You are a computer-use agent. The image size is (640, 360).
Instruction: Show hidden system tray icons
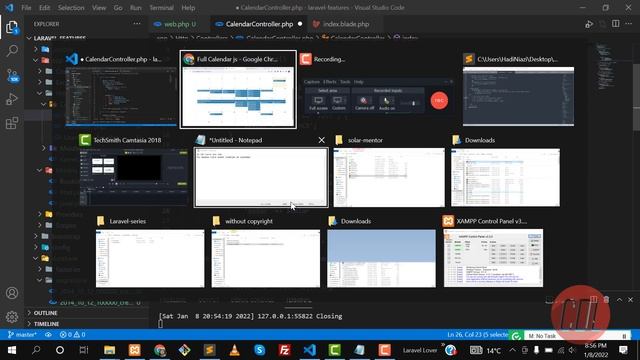click(x=513, y=350)
